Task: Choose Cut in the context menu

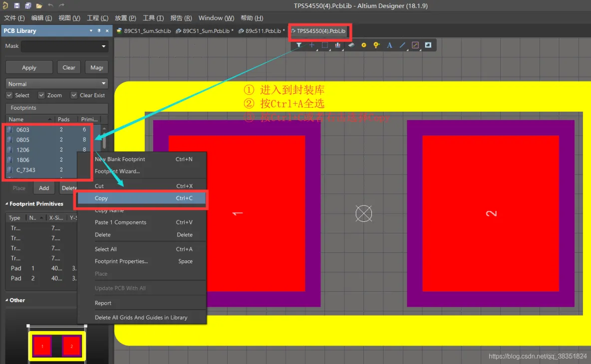Action: coord(142,186)
